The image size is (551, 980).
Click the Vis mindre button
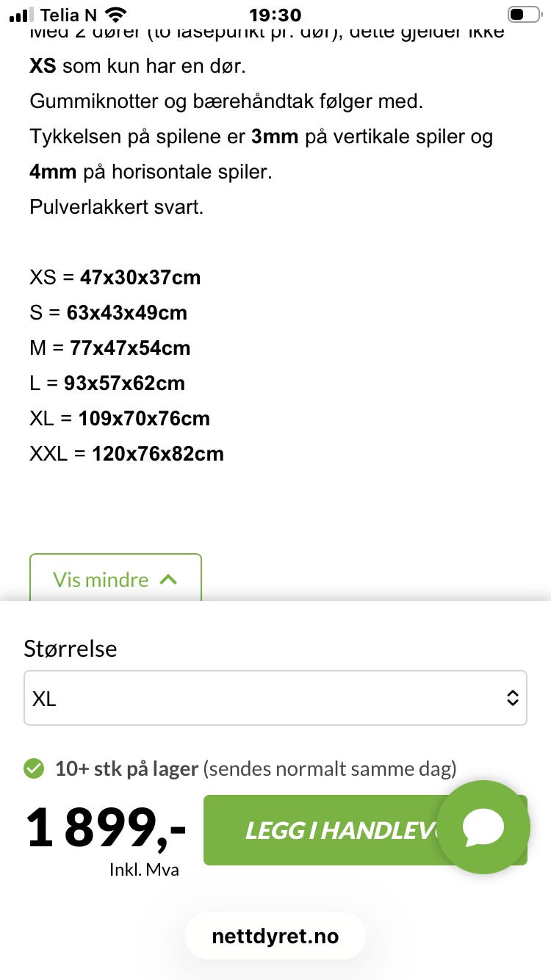click(x=115, y=579)
